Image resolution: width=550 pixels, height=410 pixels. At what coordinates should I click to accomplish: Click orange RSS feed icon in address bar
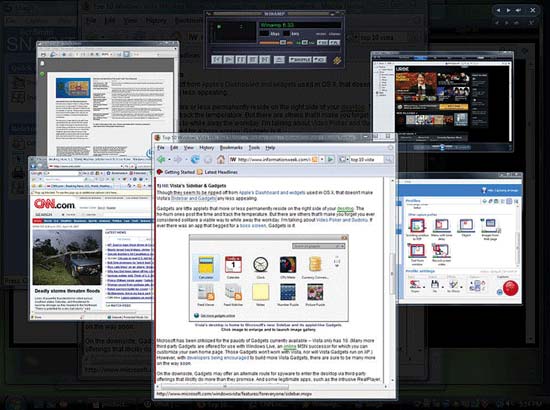coord(315,160)
